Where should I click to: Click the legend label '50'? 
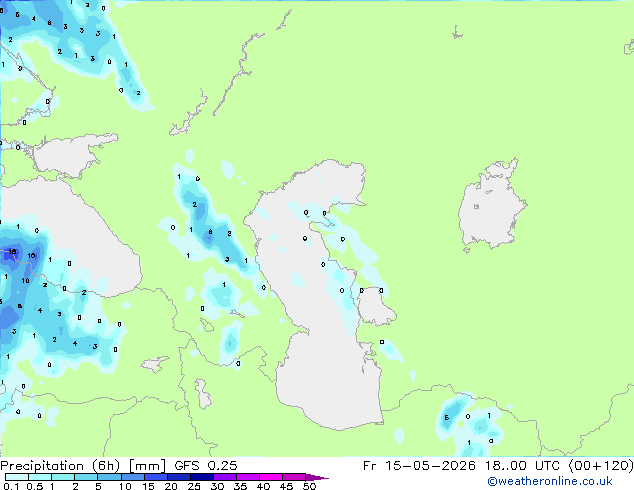[x=310, y=486]
